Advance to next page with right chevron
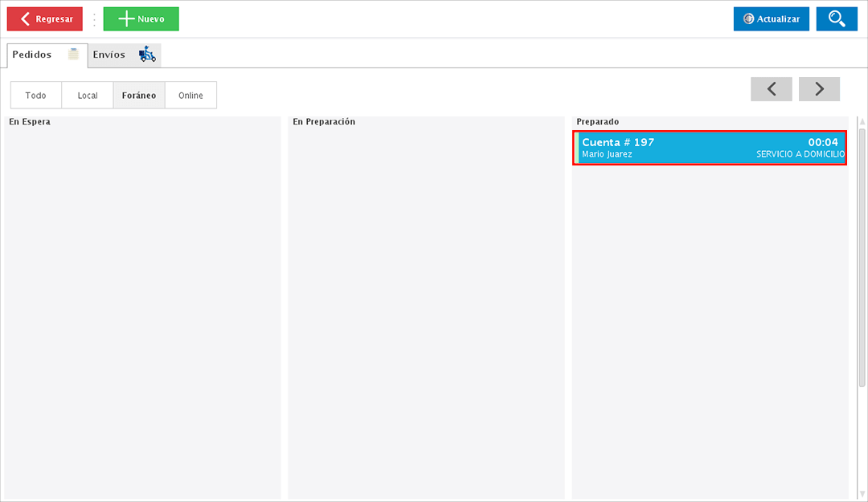This screenshot has height=502, width=868. [819, 89]
